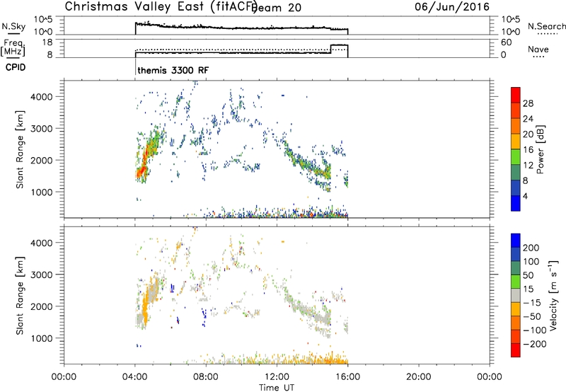Click the left '10^5' N.Sky axis tick label
This screenshot has height=392, width=566.
coord(44,19)
